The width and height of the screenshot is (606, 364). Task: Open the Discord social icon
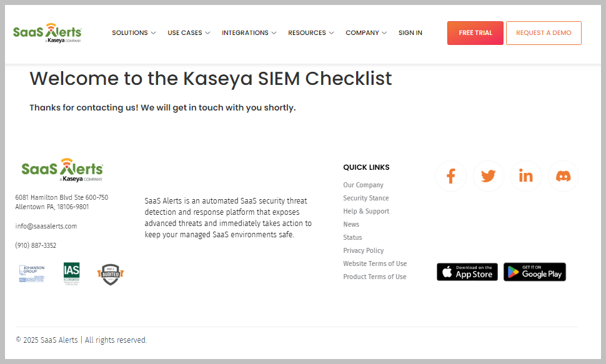pos(563,176)
